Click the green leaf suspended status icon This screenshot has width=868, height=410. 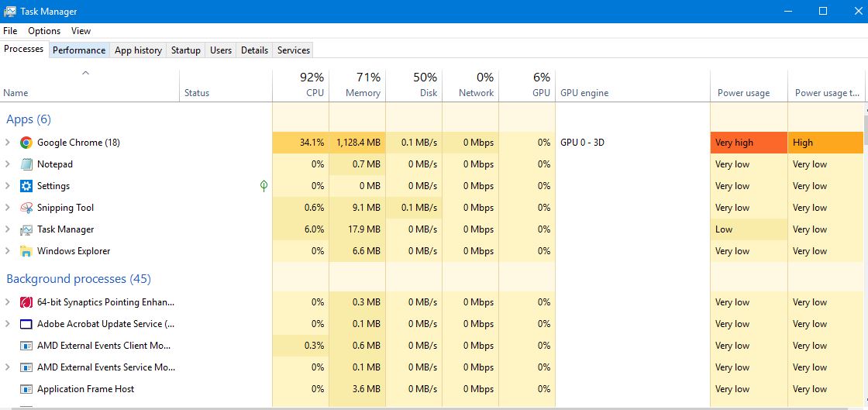(263, 186)
